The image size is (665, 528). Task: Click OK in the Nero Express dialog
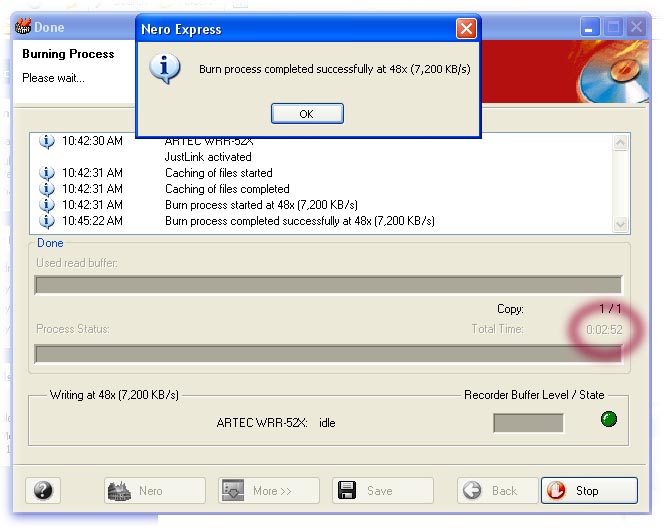point(307,114)
